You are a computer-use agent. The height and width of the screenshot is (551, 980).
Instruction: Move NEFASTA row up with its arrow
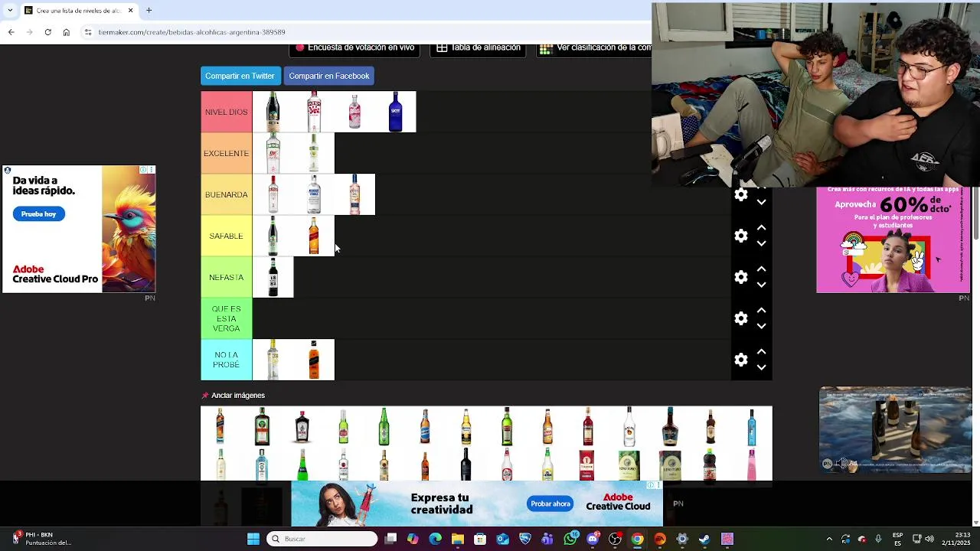[x=761, y=269]
